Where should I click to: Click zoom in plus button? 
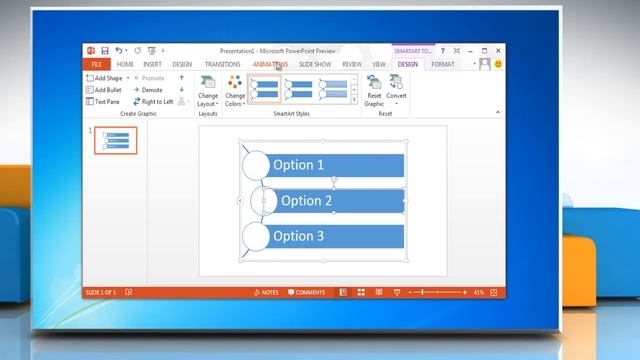pyautogui.click(x=464, y=292)
